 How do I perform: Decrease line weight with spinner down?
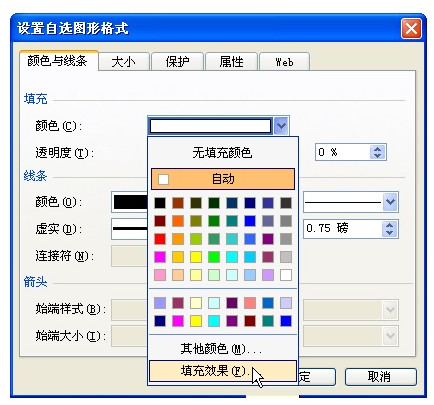(x=389, y=232)
